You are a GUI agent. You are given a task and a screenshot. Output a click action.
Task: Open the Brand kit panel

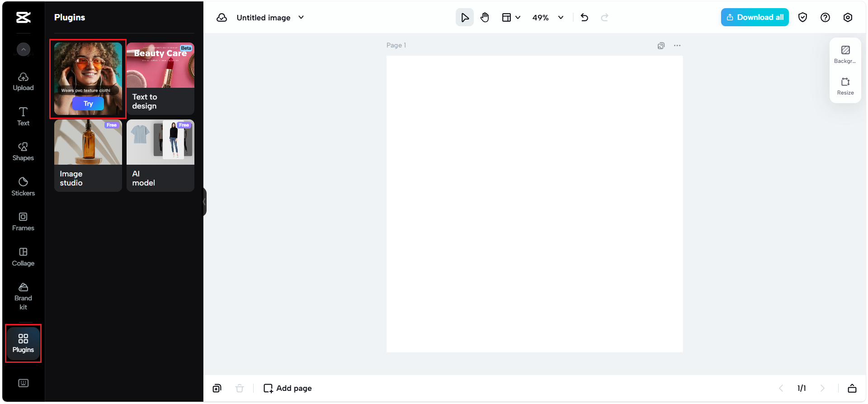[23, 296]
